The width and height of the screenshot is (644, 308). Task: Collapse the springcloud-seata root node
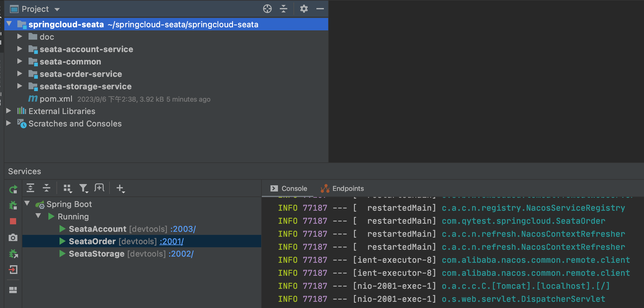(x=9, y=24)
